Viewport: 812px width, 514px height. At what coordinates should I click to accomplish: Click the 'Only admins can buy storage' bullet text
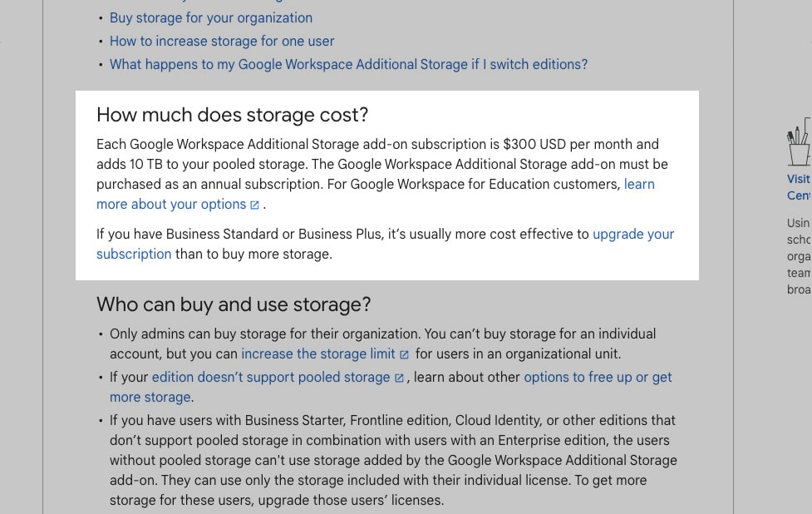pos(382,343)
